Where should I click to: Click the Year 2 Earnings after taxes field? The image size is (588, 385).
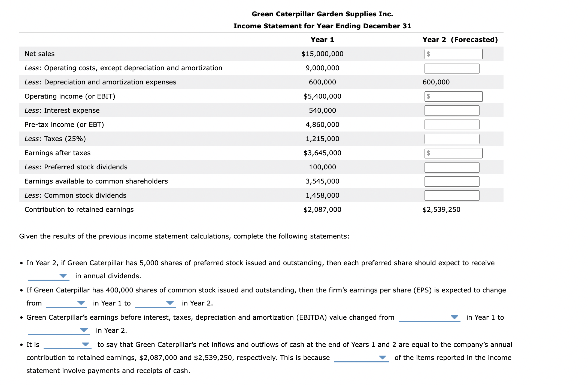click(x=453, y=153)
